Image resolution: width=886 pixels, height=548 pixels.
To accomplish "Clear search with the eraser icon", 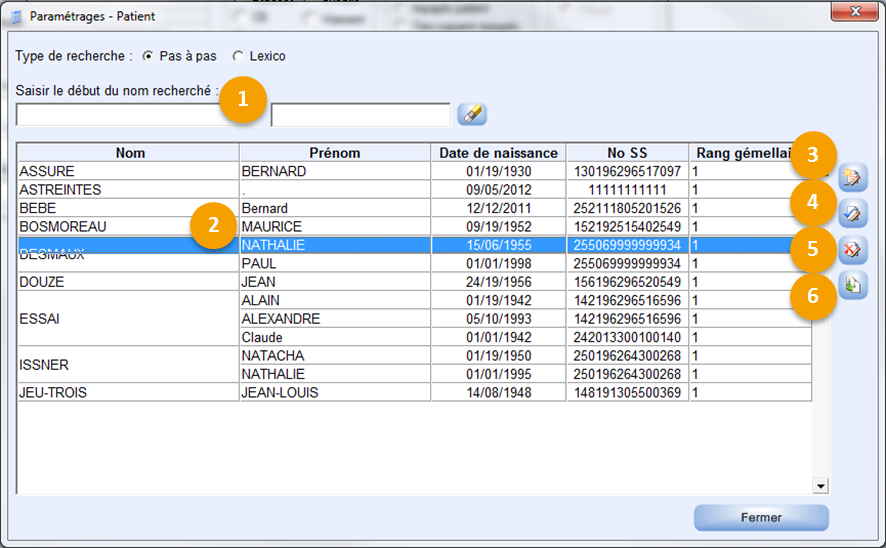I will (x=471, y=115).
